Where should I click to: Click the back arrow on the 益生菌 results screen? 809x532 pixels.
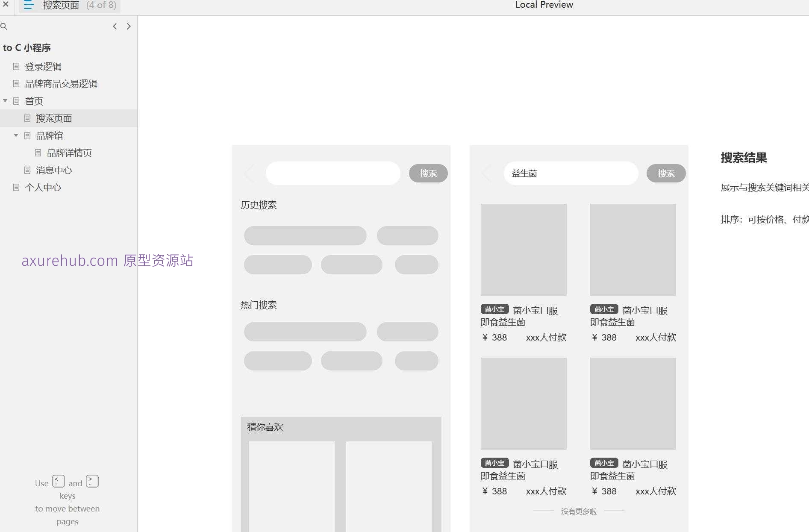(x=487, y=173)
